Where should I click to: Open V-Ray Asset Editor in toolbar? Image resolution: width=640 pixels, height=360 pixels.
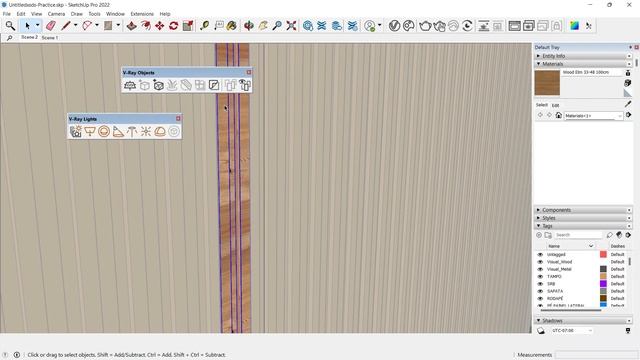394,26
